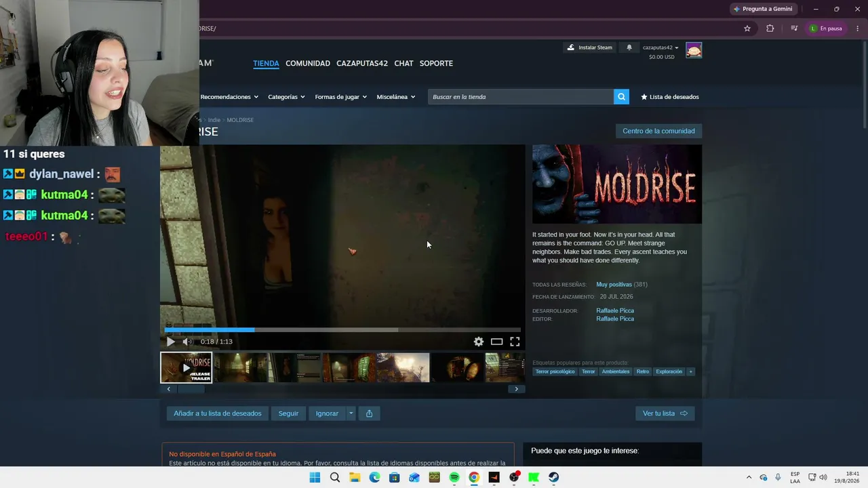The height and width of the screenshot is (488, 868).
Task: Show hidden system tray icons
Action: tap(749, 477)
